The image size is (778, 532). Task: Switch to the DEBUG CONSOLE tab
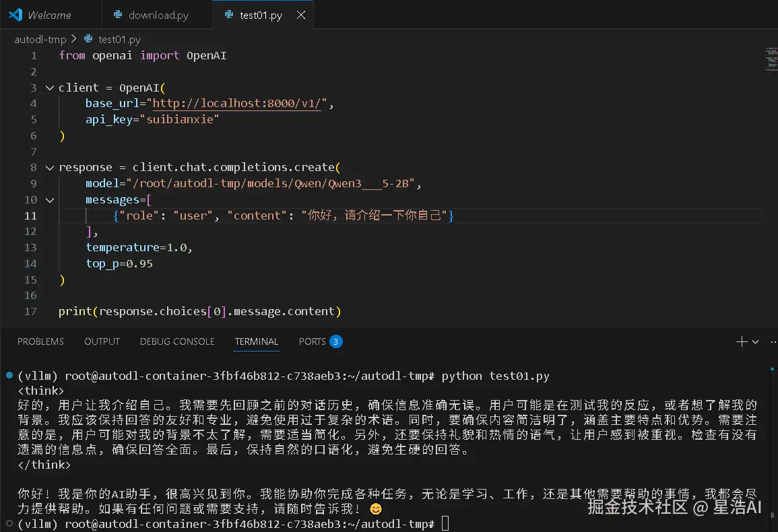coord(177,341)
